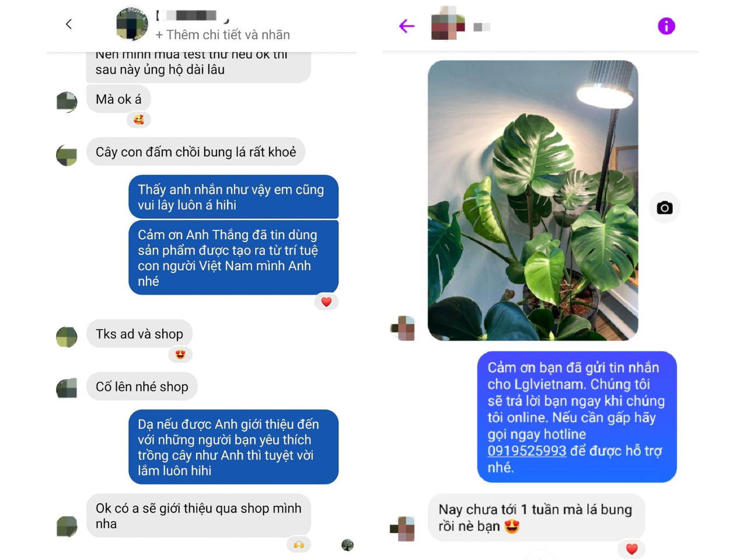Open conversation info via purple i icon
The height and width of the screenshot is (560, 747).
click(666, 26)
